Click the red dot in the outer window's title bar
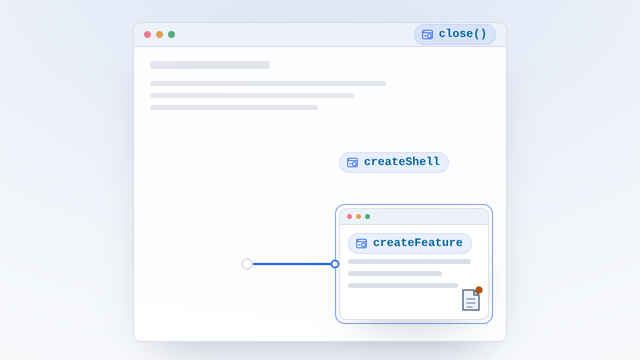The width and height of the screenshot is (640, 360). pyautogui.click(x=147, y=35)
